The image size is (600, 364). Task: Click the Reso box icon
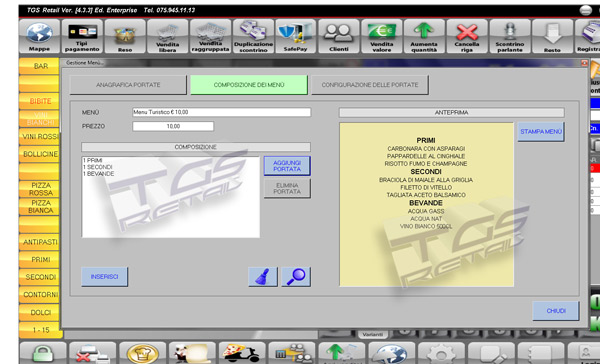[125, 36]
